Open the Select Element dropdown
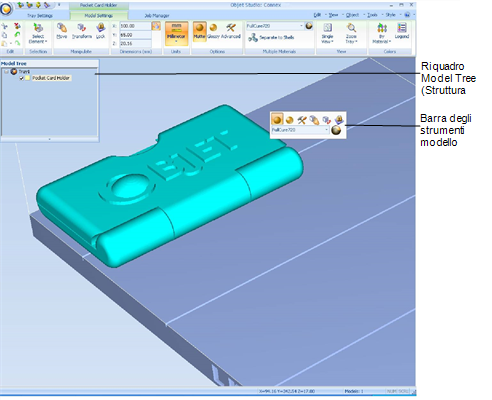 [38, 33]
